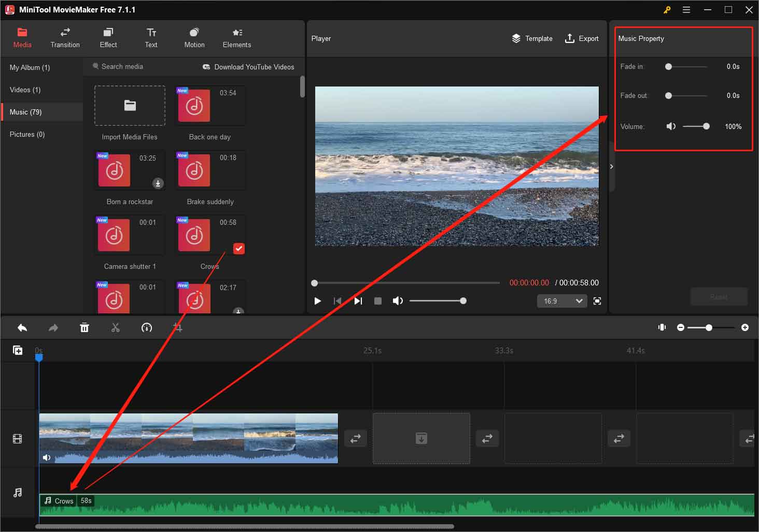The width and height of the screenshot is (759, 532).
Task: Click the audio track music note icon
Action: tap(18, 493)
